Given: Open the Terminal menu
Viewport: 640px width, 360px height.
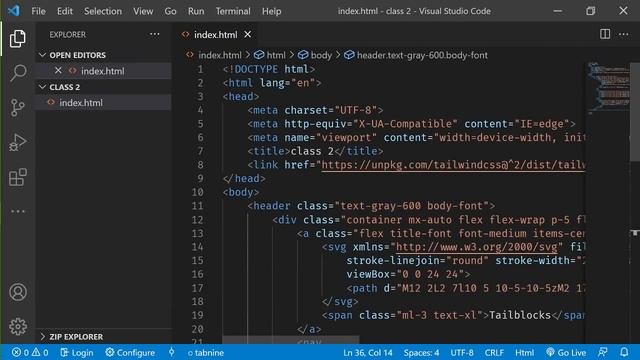Looking at the screenshot, I should [x=233, y=11].
